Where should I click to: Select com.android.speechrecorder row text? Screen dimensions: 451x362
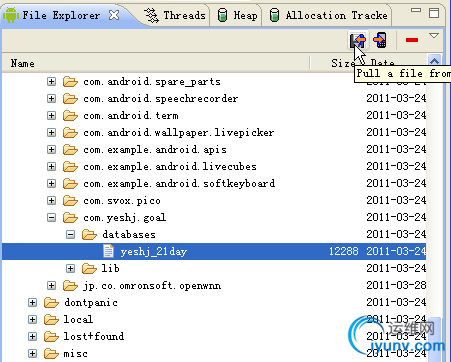[161, 99]
